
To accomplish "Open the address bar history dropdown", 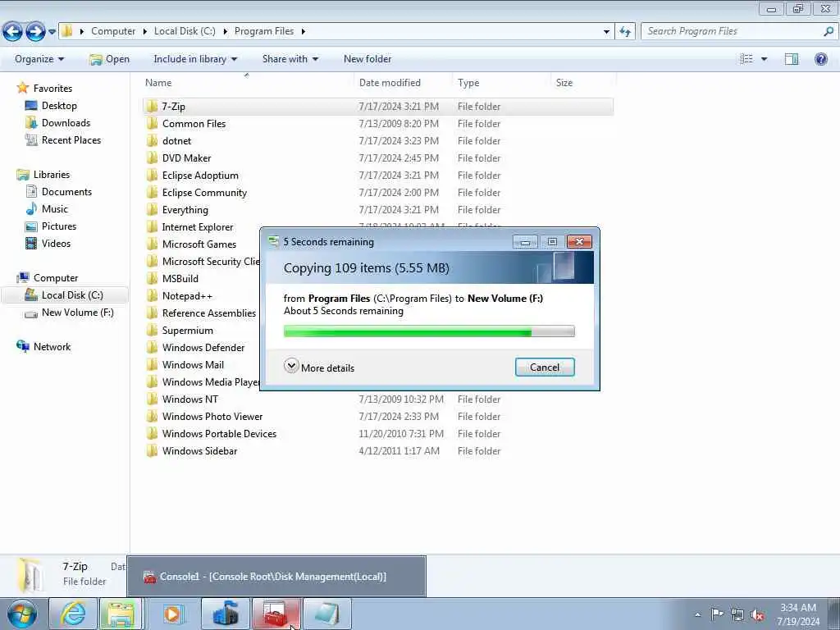I will [606, 32].
